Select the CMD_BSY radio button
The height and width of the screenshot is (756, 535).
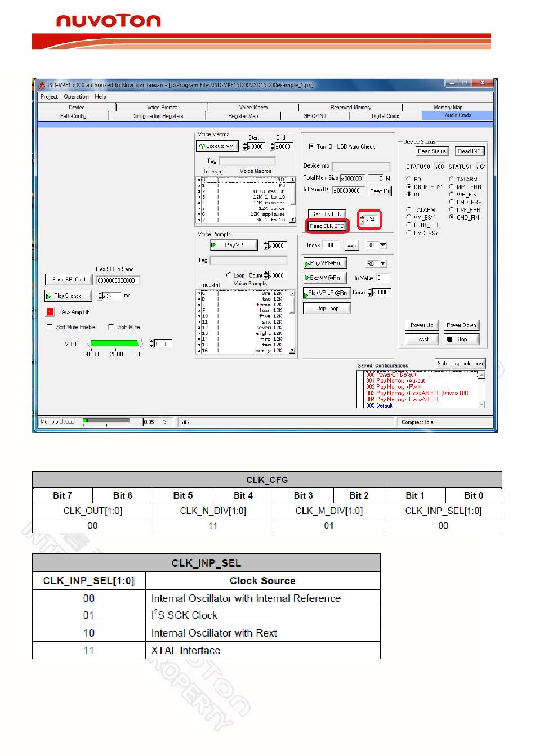(x=408, y=233)
